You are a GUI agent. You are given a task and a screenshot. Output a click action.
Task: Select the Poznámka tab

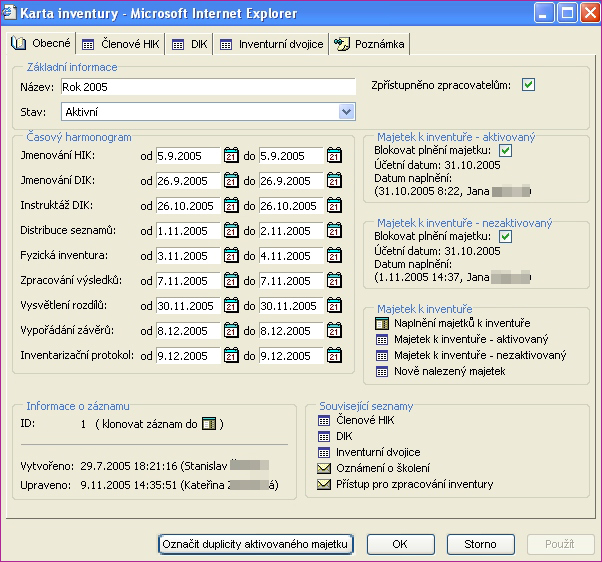(x=370, y=44)
